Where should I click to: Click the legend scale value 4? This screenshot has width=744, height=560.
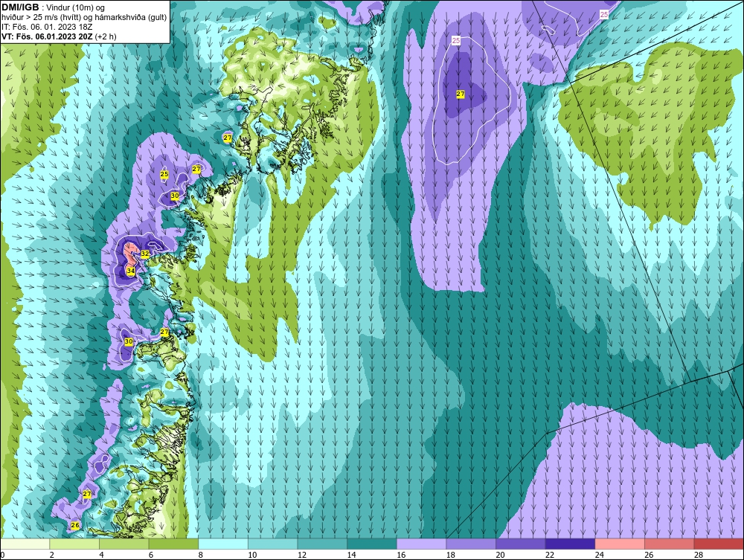[x=101, y=555]
